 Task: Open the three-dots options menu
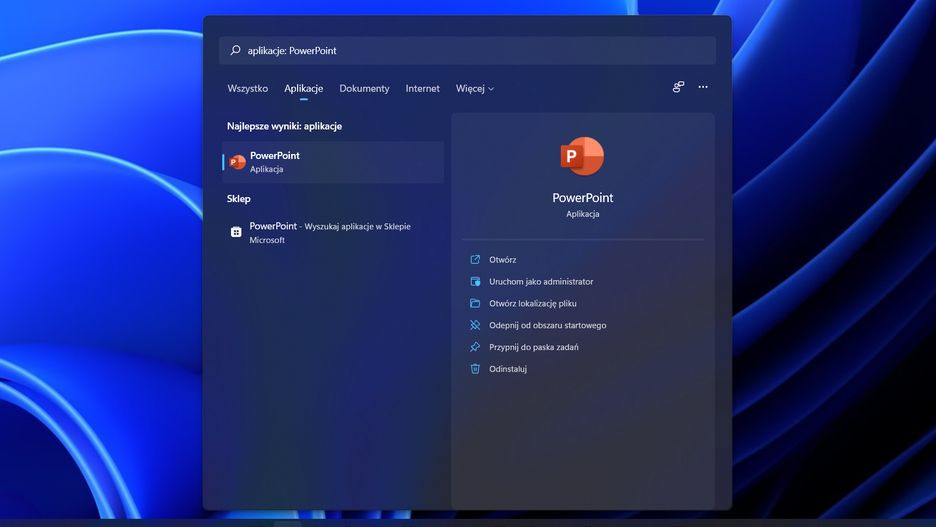(x=703, y=87)
